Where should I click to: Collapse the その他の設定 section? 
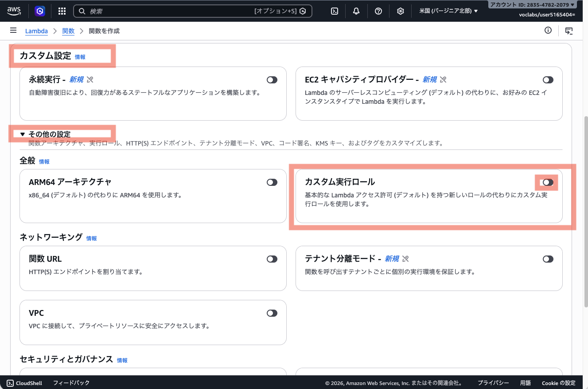click(45, 134)
